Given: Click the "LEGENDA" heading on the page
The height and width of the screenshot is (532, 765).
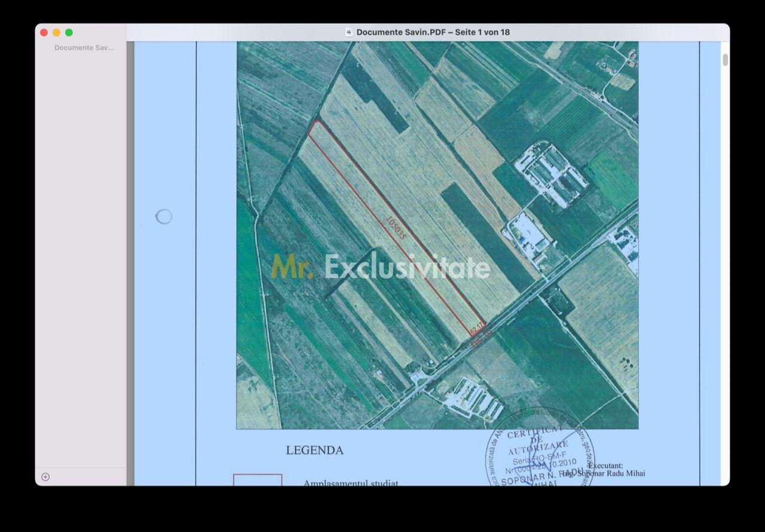Looking at the screenshot, I should point(314,451).
